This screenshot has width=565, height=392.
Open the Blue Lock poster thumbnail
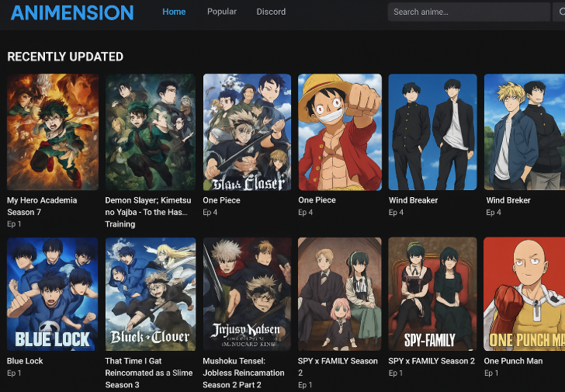click(53, 293)
